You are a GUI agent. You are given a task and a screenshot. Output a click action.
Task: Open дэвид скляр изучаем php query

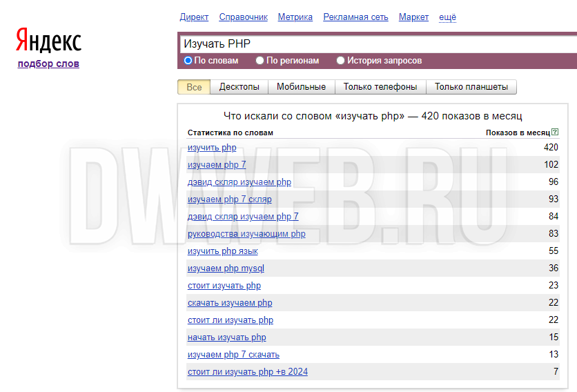coord(239,182)
